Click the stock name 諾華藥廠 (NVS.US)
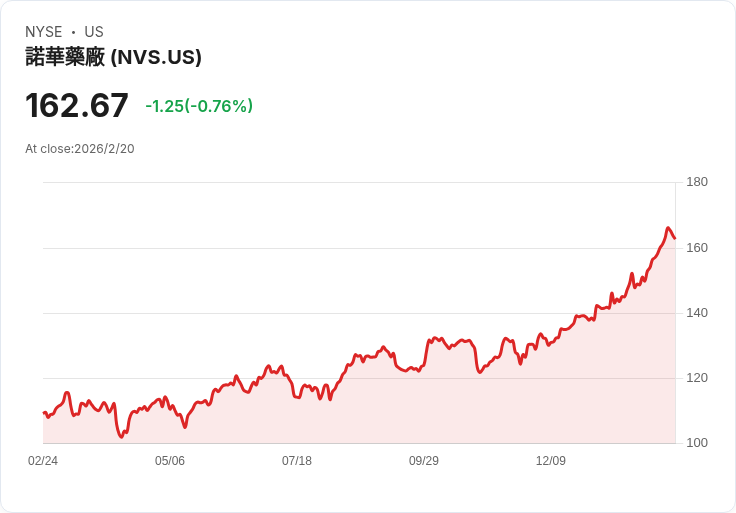Image resolution: width=736 pixels, height=513 pixels. (x=113, y=57)
